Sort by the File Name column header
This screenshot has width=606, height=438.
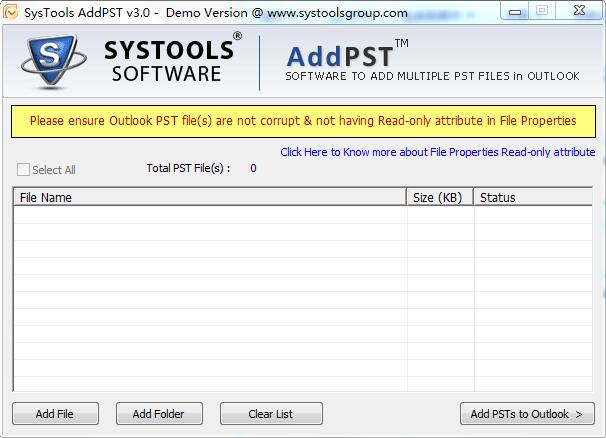pos(210,197)
